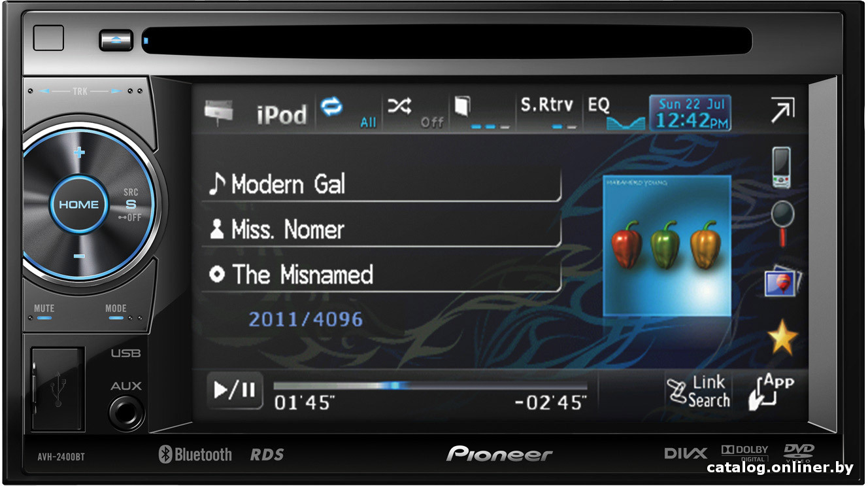The image size is (868, 486).
Task: Tap the AUX input jack
Action: click(127, 413)
